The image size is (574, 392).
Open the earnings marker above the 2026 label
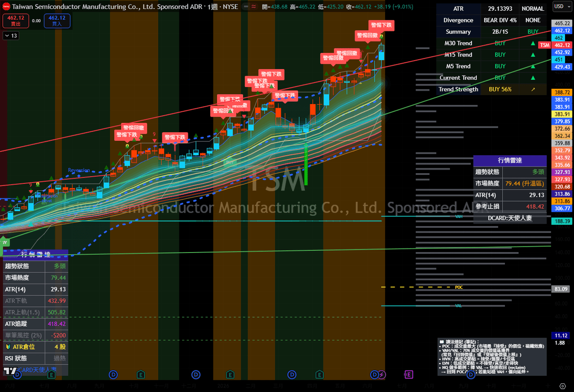(x=230, y=374)
